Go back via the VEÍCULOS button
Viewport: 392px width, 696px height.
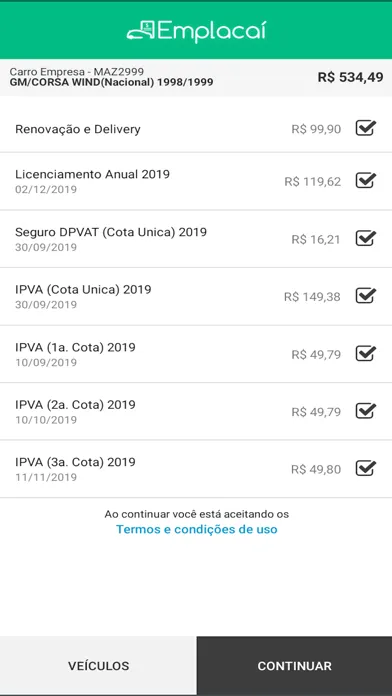[98, 666]
